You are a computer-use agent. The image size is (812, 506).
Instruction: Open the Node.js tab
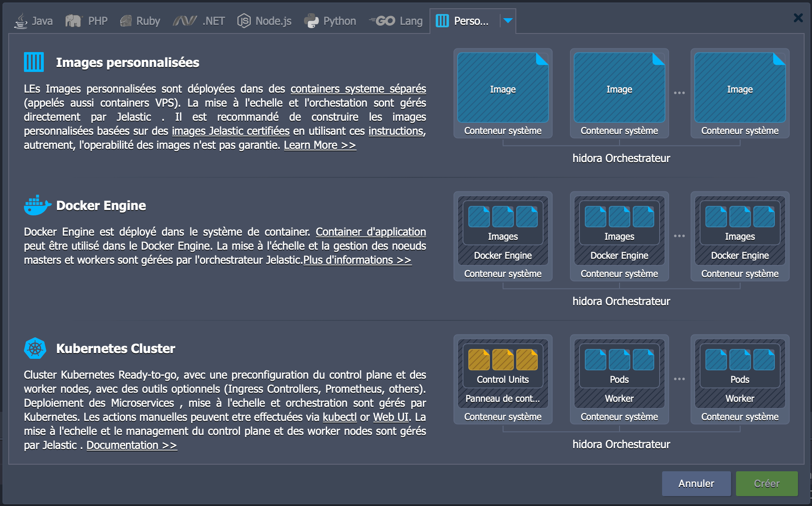[264, 21]
